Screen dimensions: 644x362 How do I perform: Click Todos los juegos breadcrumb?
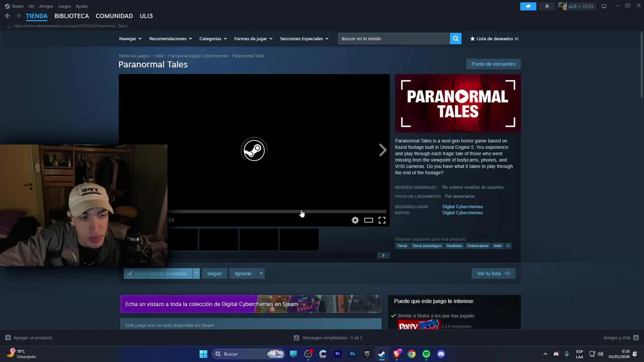click(x=134, y=56)
